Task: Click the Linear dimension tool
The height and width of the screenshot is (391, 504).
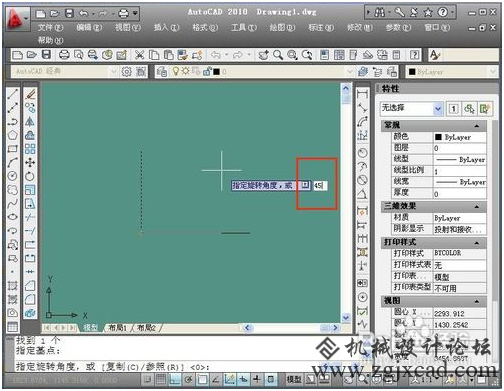Action: pos(362,94)
